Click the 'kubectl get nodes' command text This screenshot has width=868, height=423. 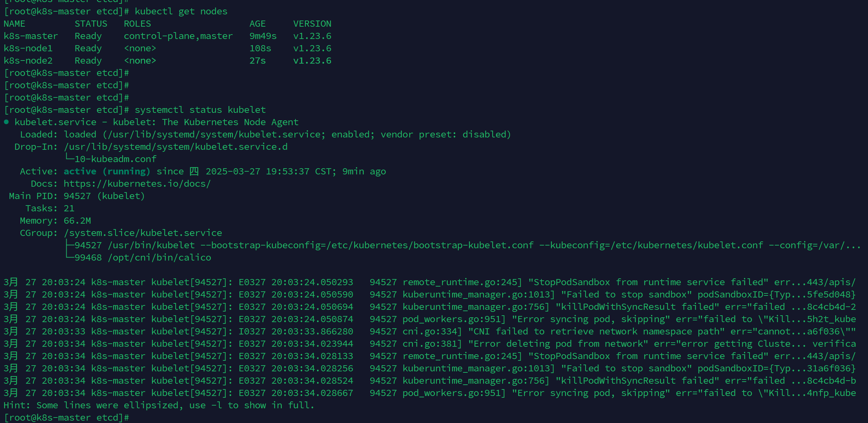181,11
